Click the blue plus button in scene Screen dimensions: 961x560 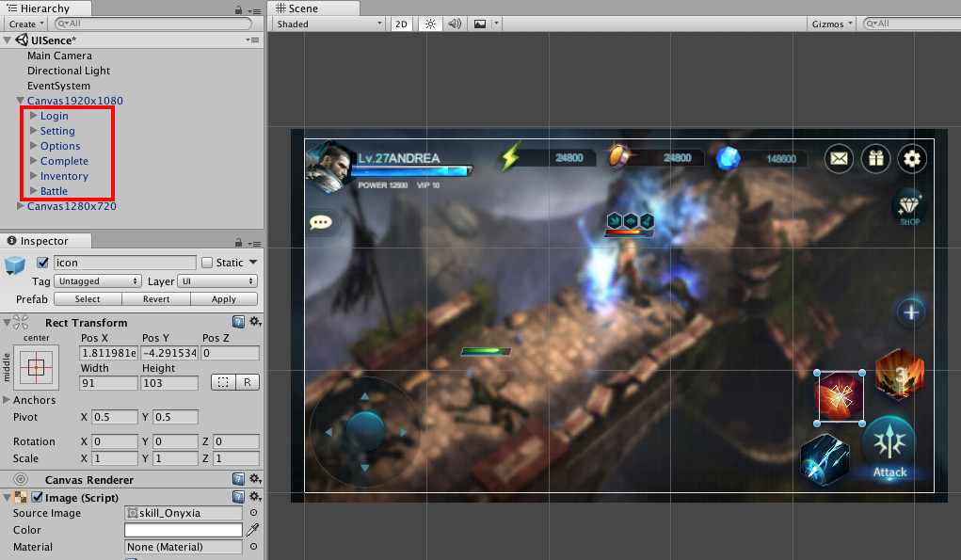coord(911,312)
